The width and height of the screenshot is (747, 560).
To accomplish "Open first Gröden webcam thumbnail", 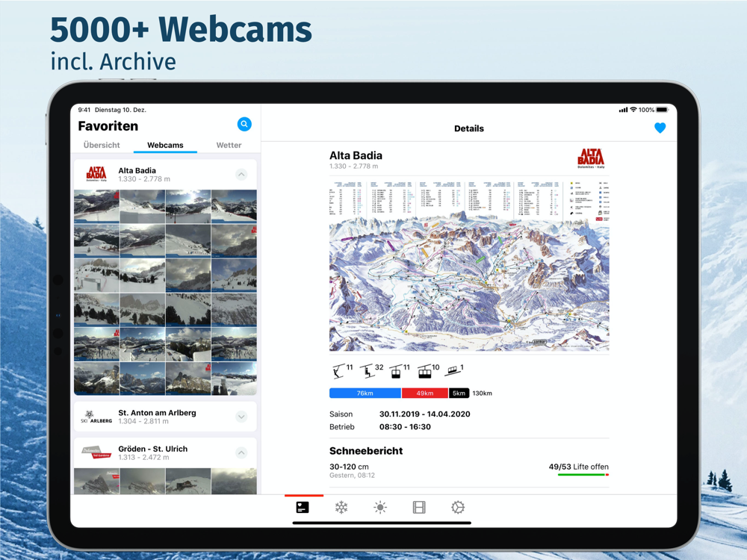I will tap(96, 481).
